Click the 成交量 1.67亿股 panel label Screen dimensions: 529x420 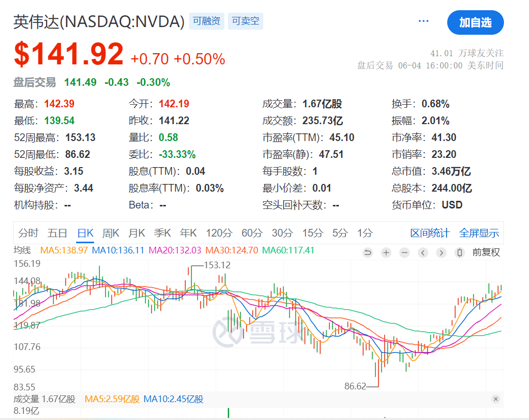pyautogui.click(x=44, y=399)
